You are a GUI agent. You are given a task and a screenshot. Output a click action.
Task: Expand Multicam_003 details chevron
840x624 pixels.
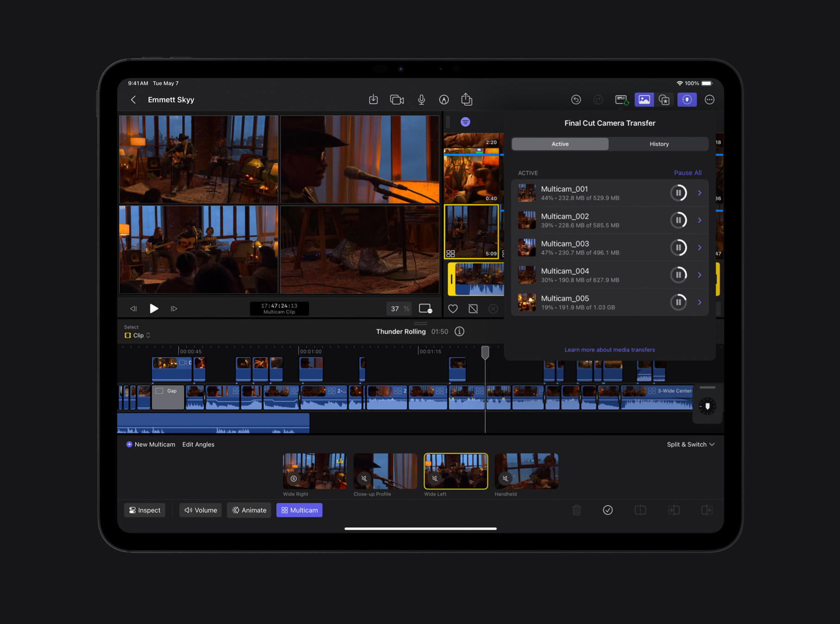(700, 248)
